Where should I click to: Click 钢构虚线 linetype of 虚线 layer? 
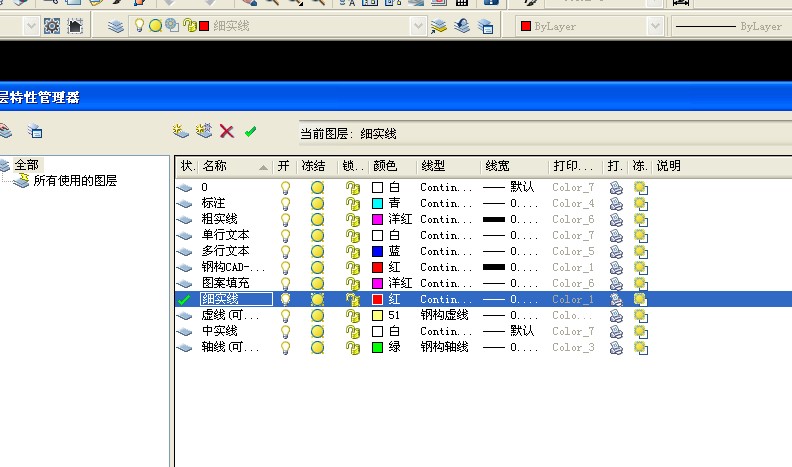tap(444, 315)
